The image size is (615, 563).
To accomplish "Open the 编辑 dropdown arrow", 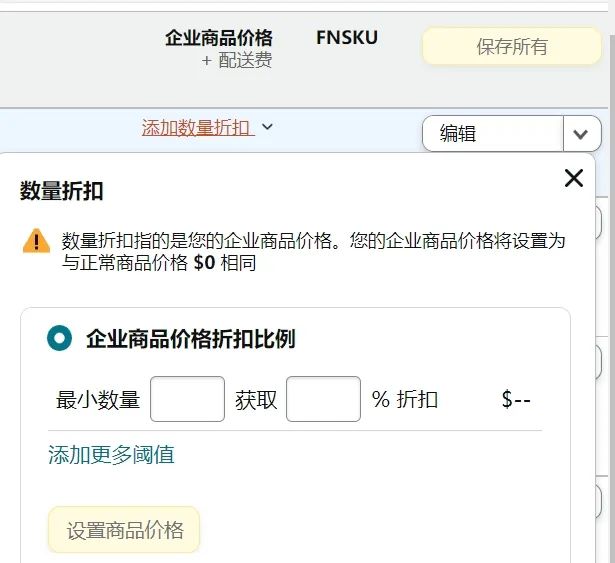I will [x=582, y=134].
